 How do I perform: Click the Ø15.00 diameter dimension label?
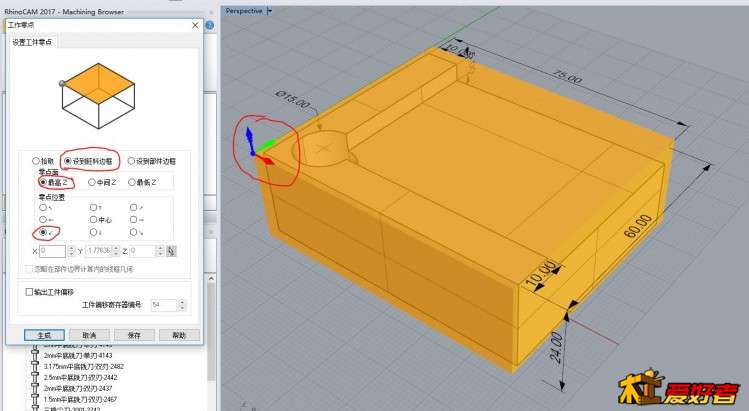pos(293,99)
